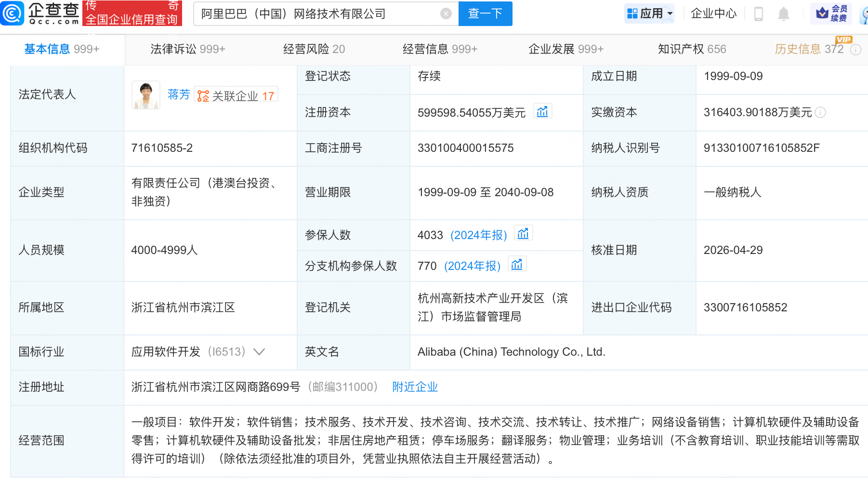Click the Qcc.com logo icon

[12, 13]
